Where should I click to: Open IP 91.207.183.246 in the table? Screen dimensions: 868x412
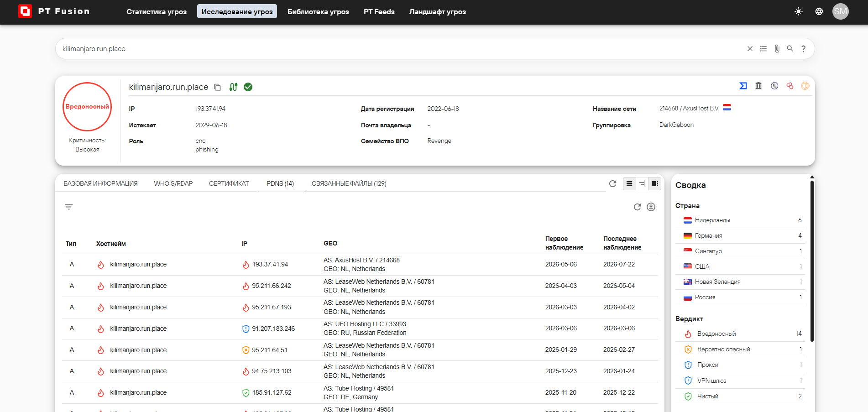pyautogui.click(x=273, y=329)
